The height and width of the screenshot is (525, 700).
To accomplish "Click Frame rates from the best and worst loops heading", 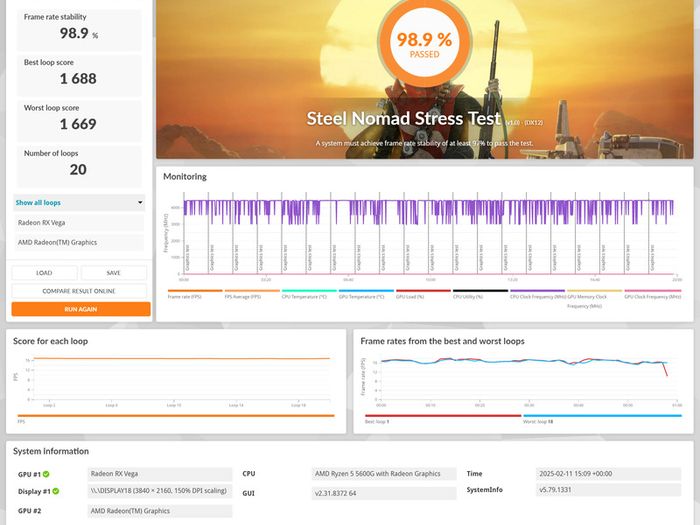I will (x=442, y=341).
